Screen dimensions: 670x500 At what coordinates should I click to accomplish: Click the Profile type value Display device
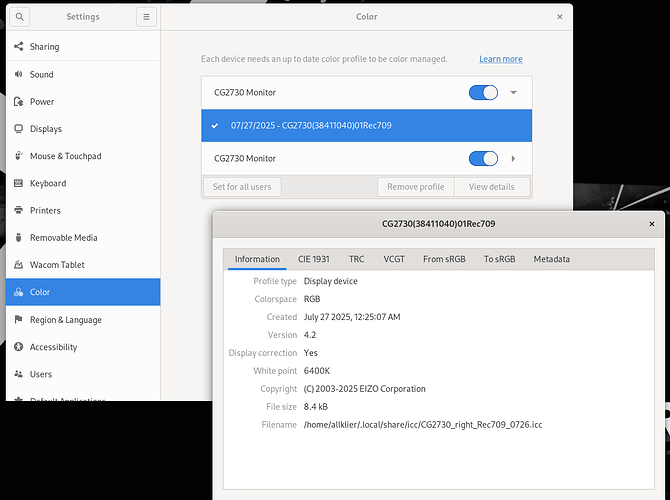click(330, 281)
